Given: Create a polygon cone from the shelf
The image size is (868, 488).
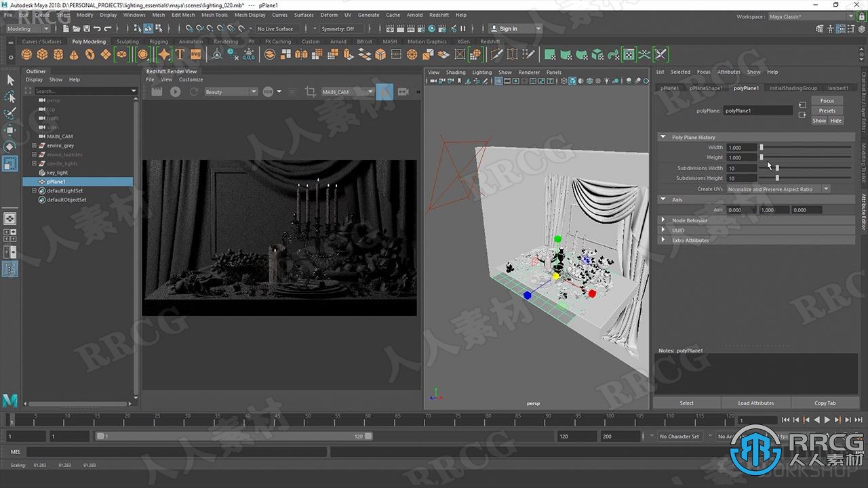Looking at the screenshot, I should click(74, 55).
